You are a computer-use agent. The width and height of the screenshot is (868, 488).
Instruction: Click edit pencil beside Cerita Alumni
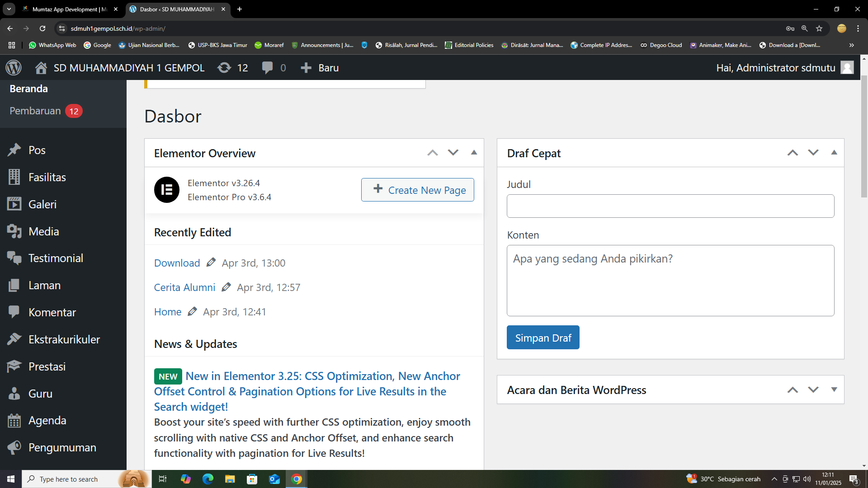(226, 287)
